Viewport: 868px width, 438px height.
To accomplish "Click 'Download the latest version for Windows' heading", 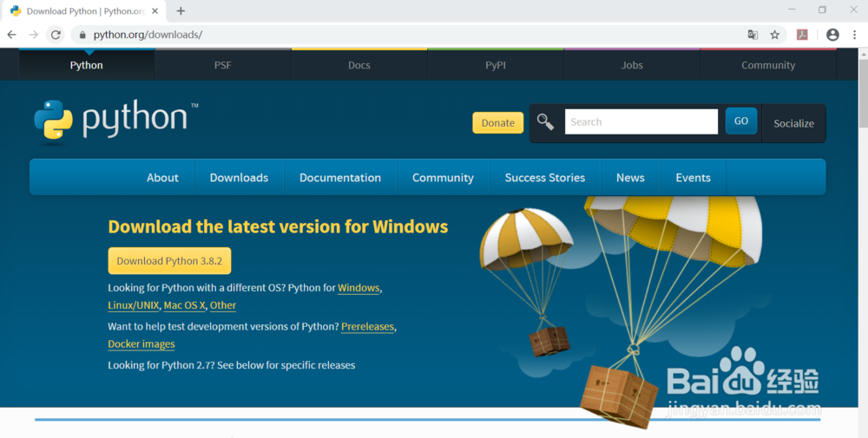I will [x=278, y=226].
